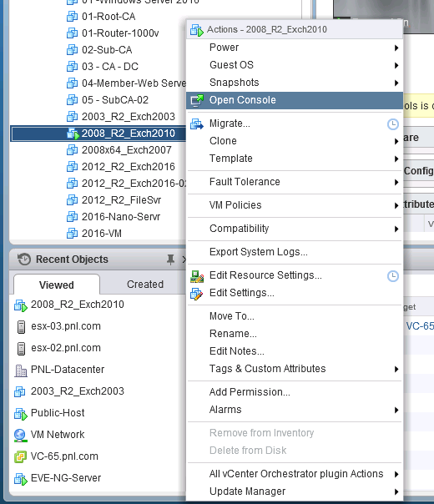Click the 2008x64_Exch2007 VM icon

point(72,150)
